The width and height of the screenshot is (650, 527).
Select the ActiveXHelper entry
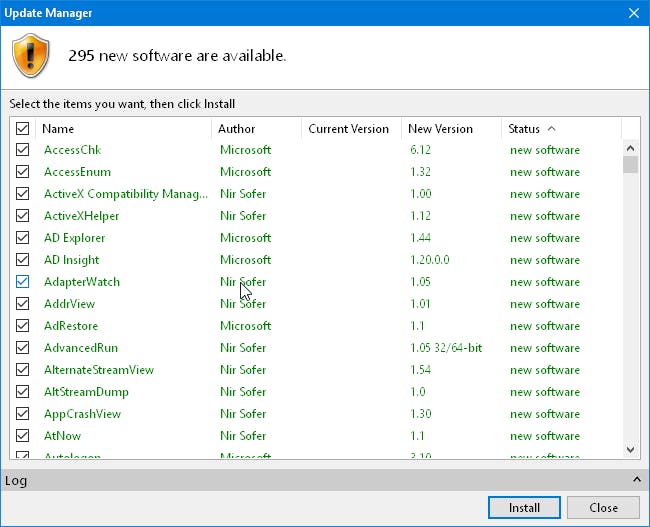click(82, 216)
